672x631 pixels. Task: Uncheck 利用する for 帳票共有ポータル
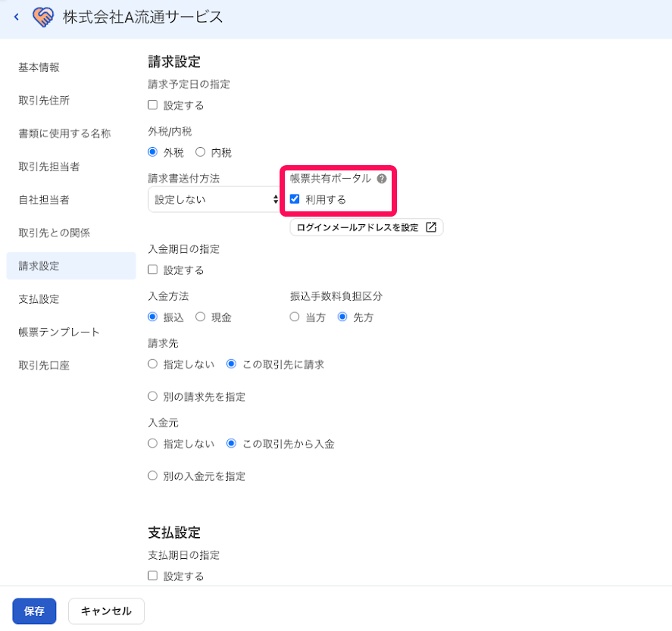click(295, 199)
